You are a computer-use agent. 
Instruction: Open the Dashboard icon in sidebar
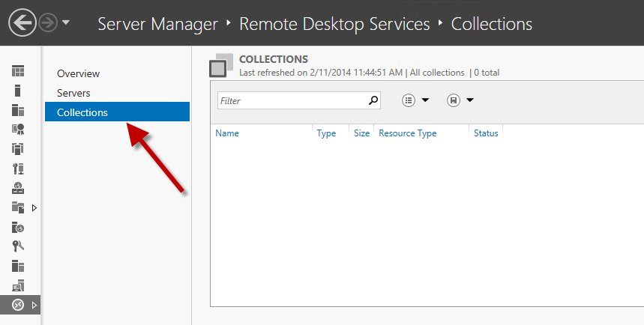18,71
